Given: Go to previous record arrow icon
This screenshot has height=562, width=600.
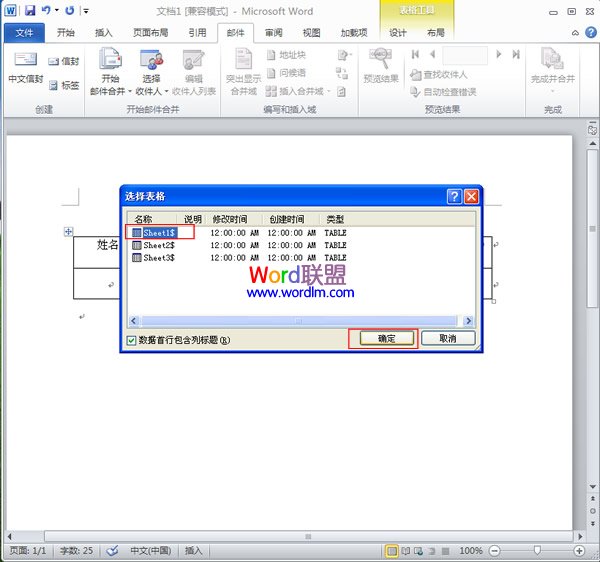Looking at the screenshot, I should tap(432, 54).
